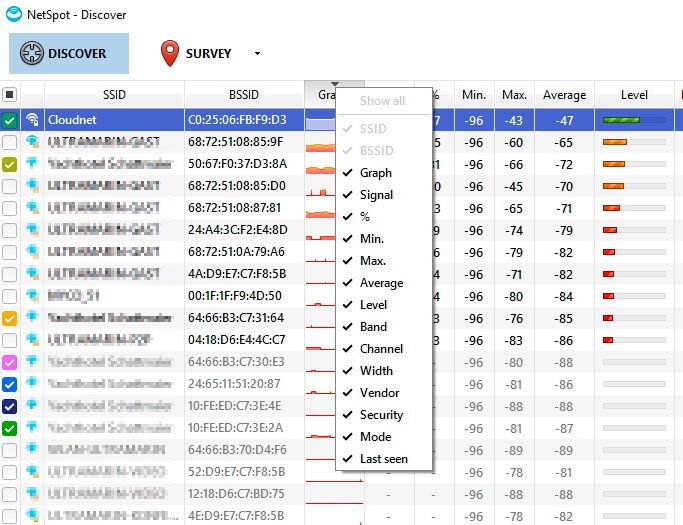Sort by the Level column header
Image resolution: width=683 pixels, height=525 pixels.
tap(634, 95)
